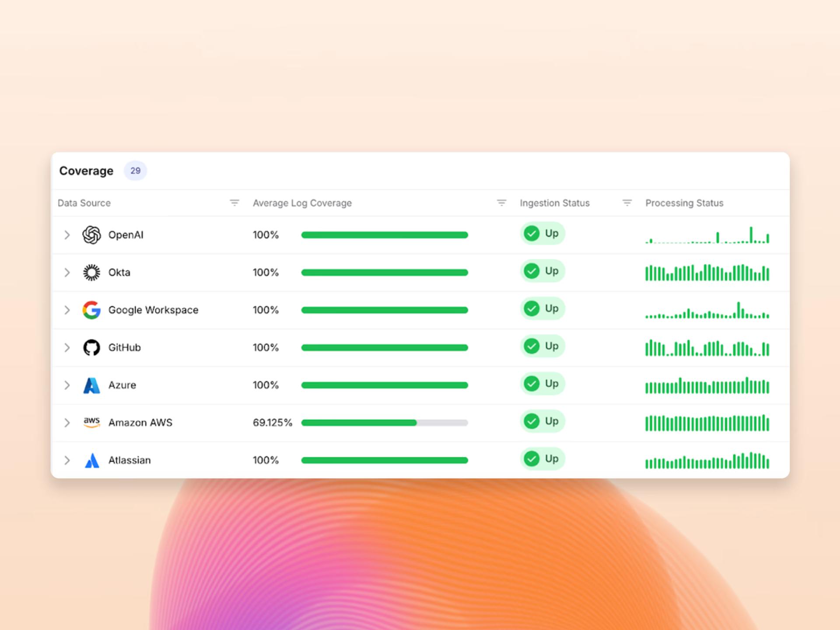Click the GitHub processing status sparkline

pyautogui.click(x=707, y=347)
